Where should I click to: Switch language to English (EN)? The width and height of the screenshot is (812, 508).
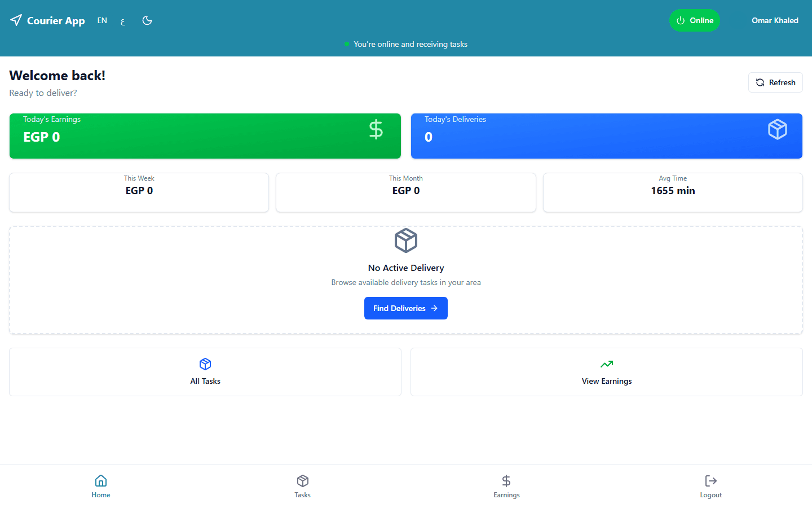[102, 20]
